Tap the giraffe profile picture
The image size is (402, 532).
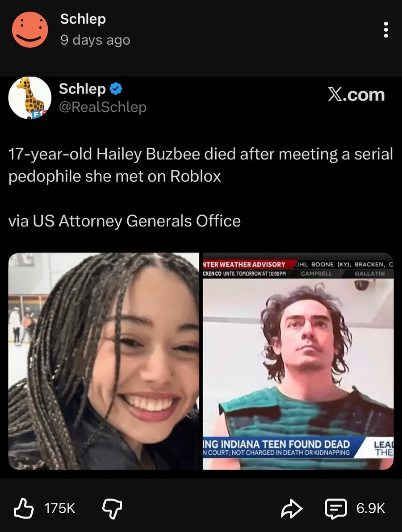click(x=30, y=98)
